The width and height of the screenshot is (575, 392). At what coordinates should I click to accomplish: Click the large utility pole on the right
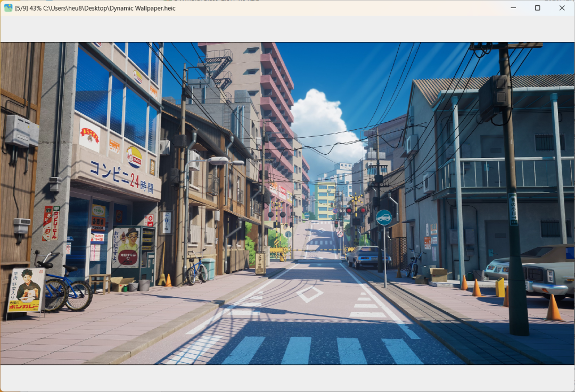(512, 202)
